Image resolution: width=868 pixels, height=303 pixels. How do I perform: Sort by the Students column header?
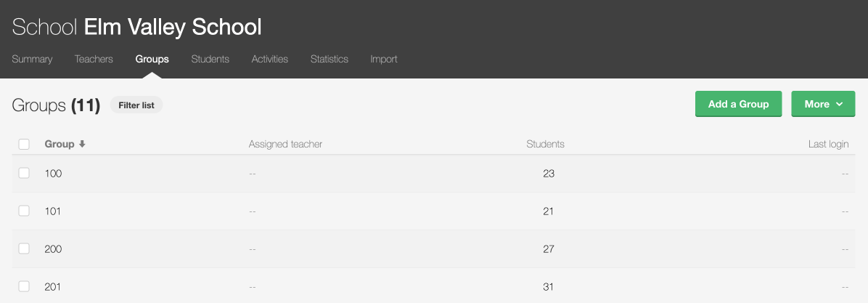tap(545, 144)
